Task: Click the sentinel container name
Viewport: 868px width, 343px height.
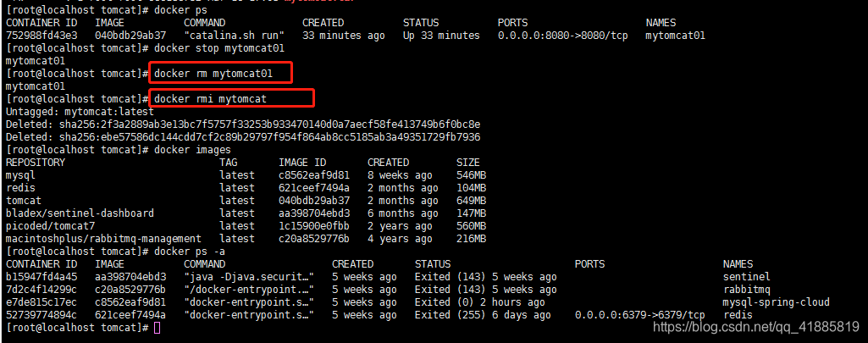Action: pos(746,277)
